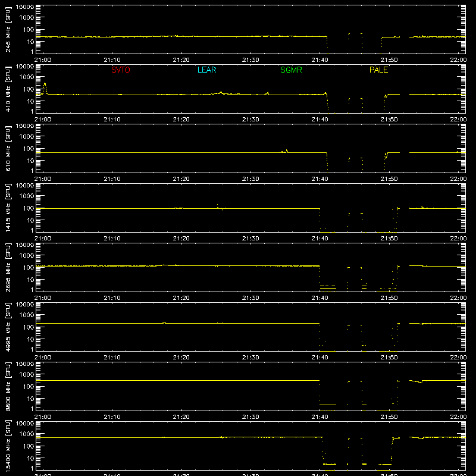
Task: Select the 15400 MHz [SFU] axis title
Action: point(8,446)
